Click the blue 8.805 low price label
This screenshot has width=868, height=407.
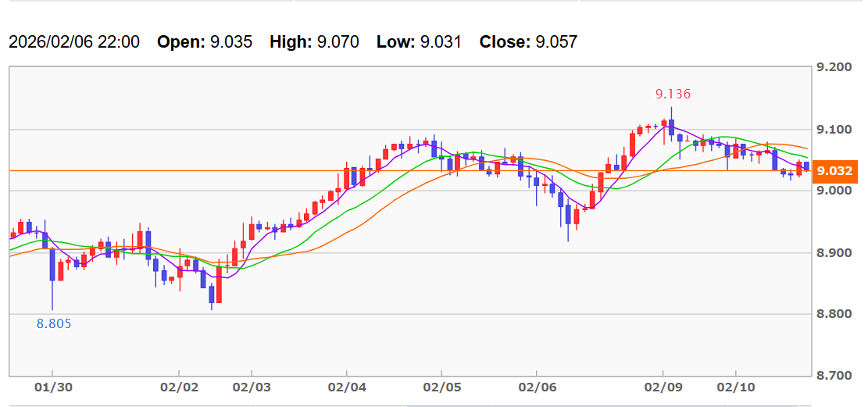(54, 323)
